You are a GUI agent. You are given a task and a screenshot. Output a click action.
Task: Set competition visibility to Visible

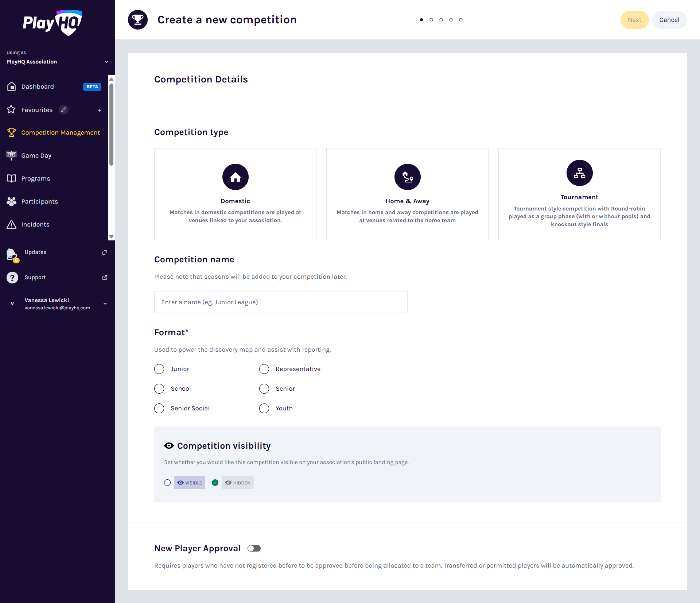(x=167, y=483)
